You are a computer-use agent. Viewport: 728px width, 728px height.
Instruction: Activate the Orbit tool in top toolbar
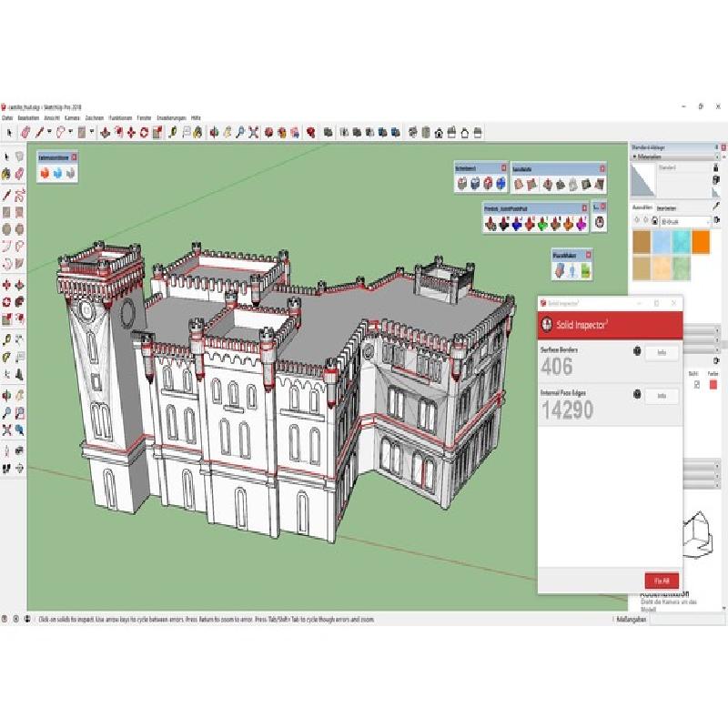click(x=214, y=133)
